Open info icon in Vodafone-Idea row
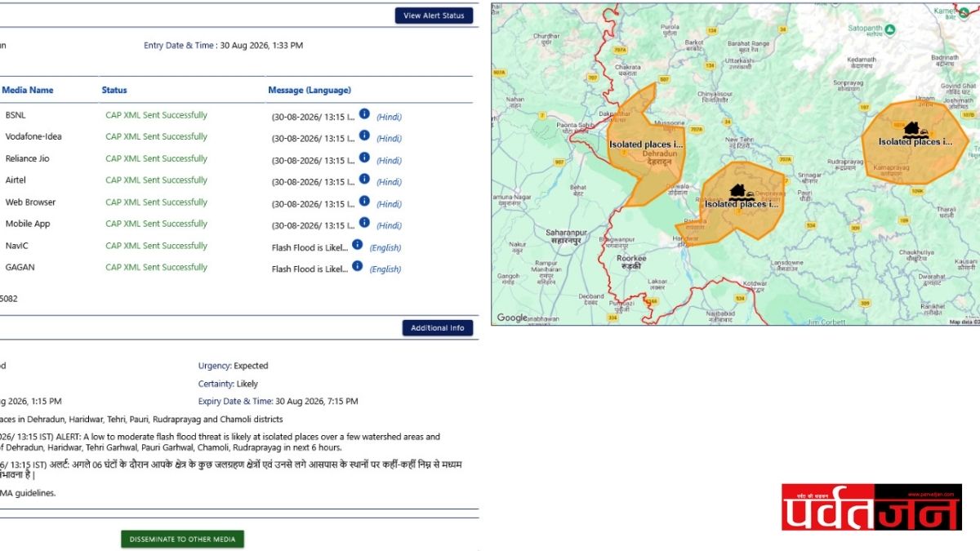Viewport: 980px width, 551px height. click(x=365, y=136)
